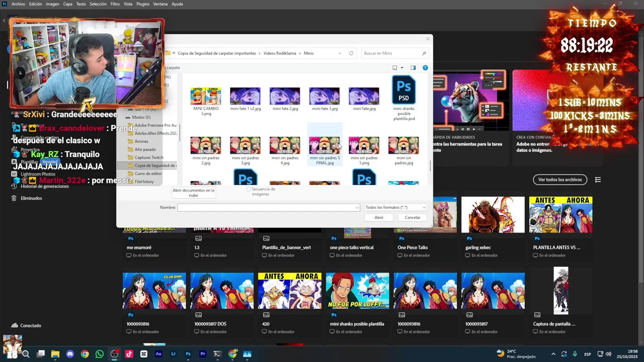Screen dimensions: 644x362
Task: Open Adobe Photoshop taskbar icon
Action: pos(188,354)
